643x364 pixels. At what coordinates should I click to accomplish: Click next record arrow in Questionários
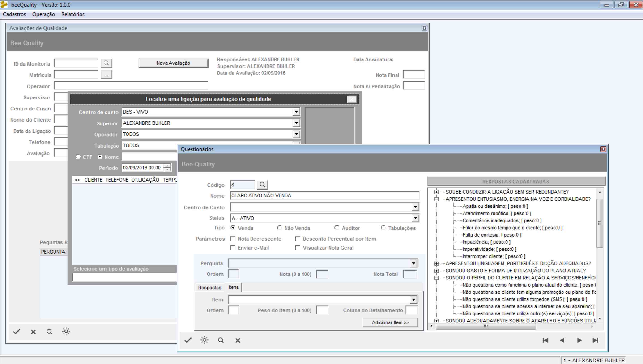[579, 340]
